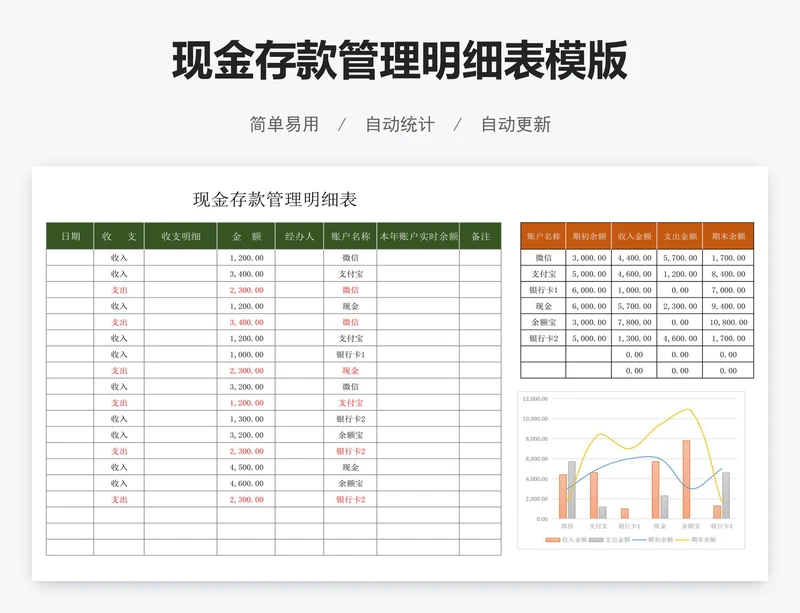Click the 余额宝 cell beside amount 4,600.00
Screen dimensions: 800x613
(x=351, y=483)
